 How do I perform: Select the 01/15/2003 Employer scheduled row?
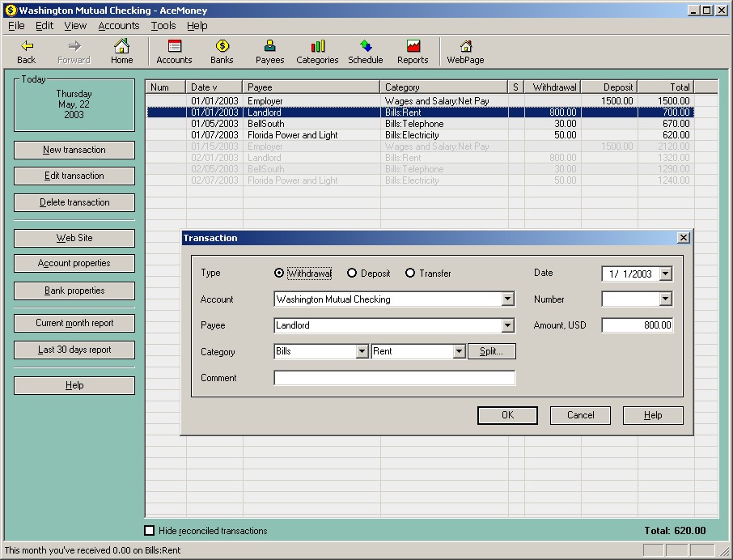tap(420, 146)
